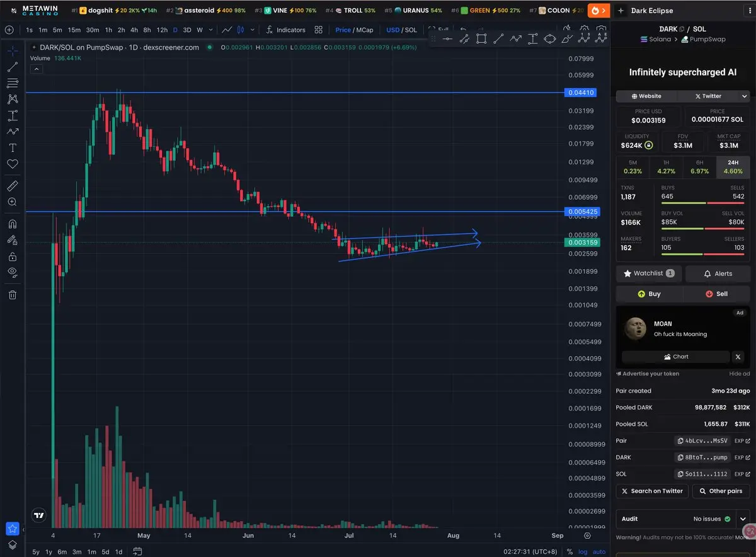The image size is (756, 557).
Task: Select the 3D timeframe
Action: [x=187, y=30]
